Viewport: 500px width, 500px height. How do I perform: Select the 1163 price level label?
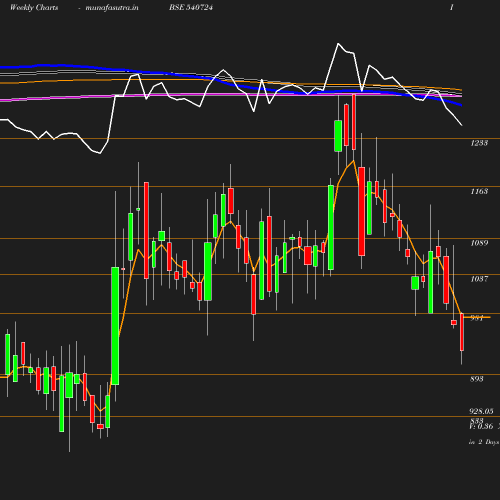click(479, 191)
